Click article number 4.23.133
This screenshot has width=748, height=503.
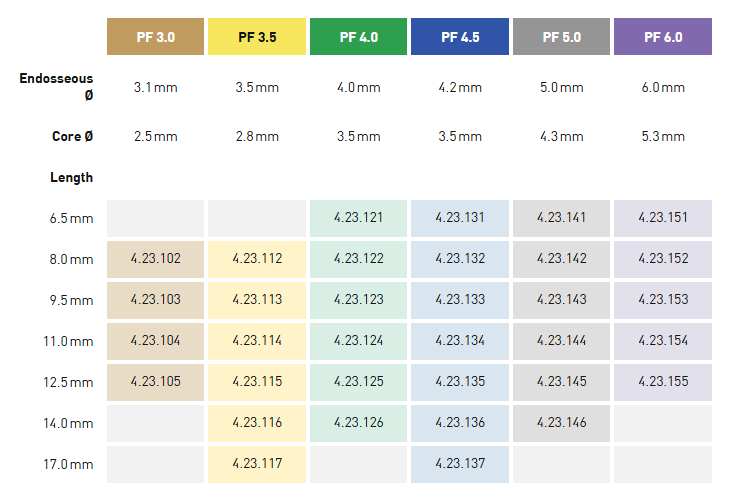(x=460, y=300)
